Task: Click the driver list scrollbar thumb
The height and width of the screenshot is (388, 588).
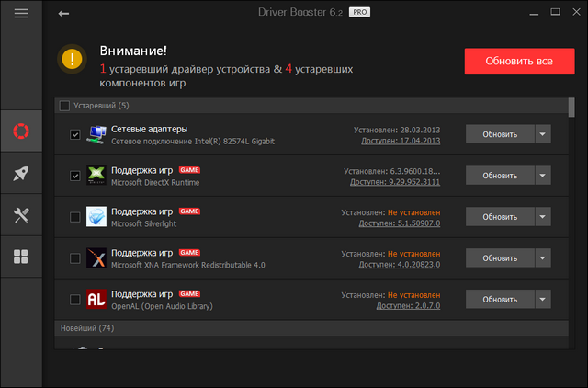Action: tap(571, 108)
